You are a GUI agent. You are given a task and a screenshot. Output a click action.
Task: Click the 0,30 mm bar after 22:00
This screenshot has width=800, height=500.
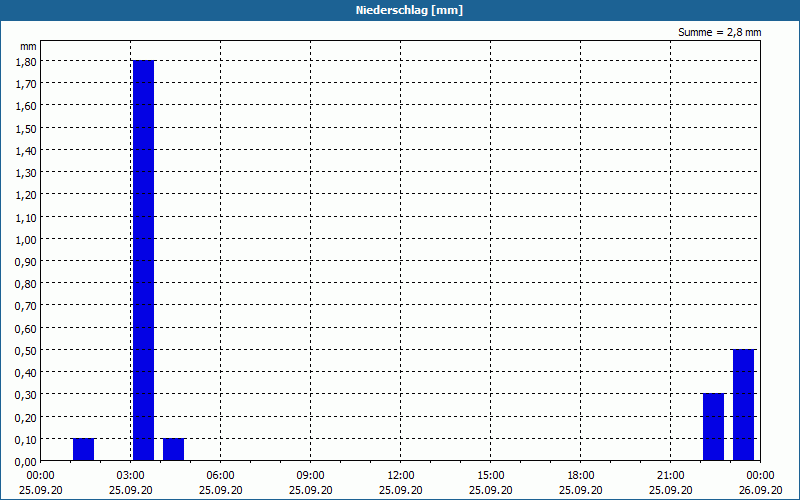coord(713,427)
